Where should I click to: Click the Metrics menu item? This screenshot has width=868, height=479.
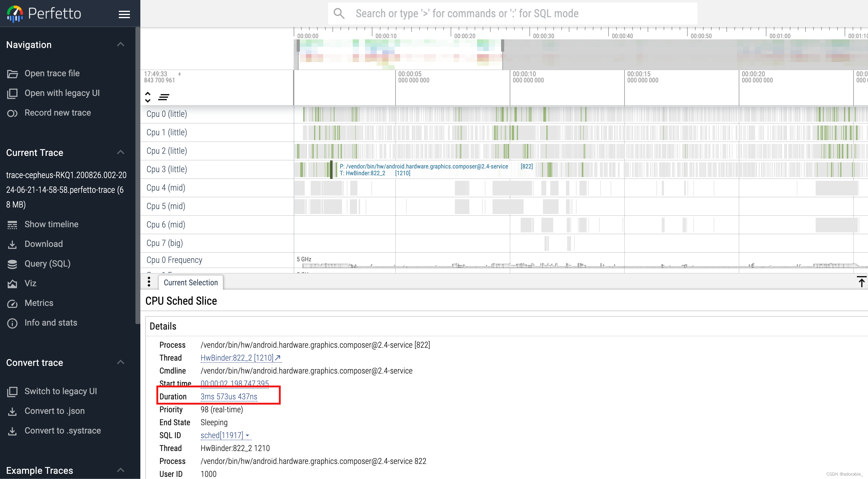point(39,303)
